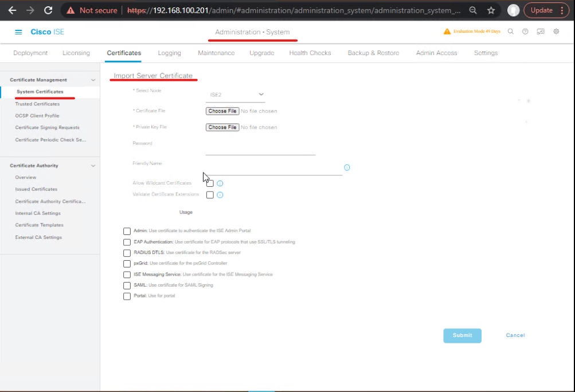The image size is (575, 392).
Task: Check the RADIUS DTLS usage checkbox
Action: click(x=127, y=253)
